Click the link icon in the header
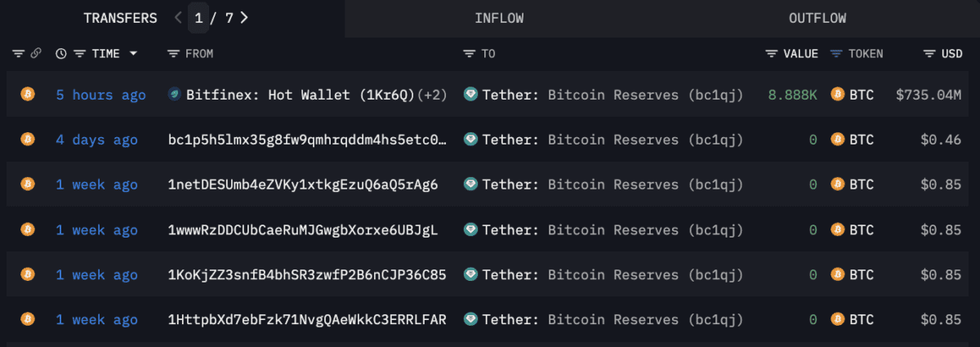 tap(36, 54)
